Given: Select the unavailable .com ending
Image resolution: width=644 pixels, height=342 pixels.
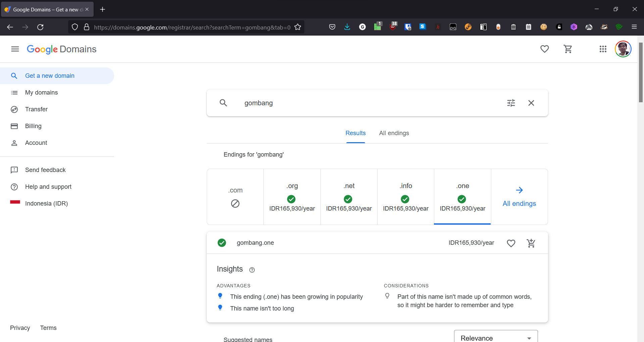Looking at the screenshot, I should [235, 197].
